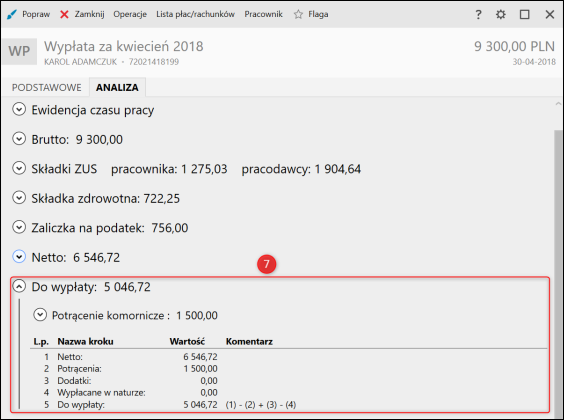Expand the Składki ZUS section
Screen dimensions: 564x420
tap(19, 168)
